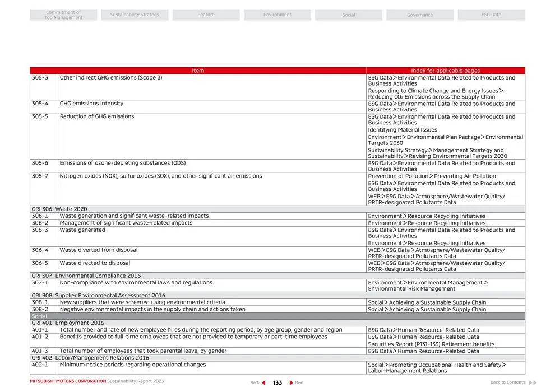This screenshot has height=392, width=555.
Task: Switch to the Governance navigation tab
Action: pos(420,14)
